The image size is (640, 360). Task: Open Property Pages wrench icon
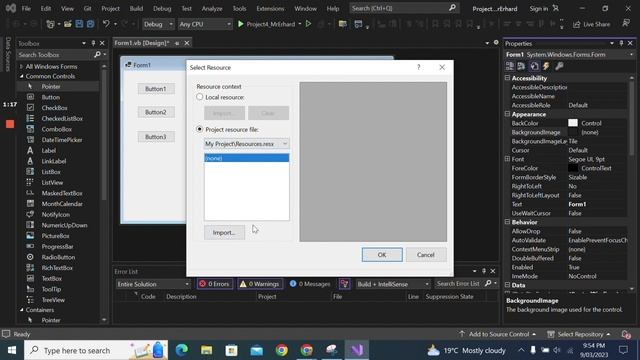(559, 66)
